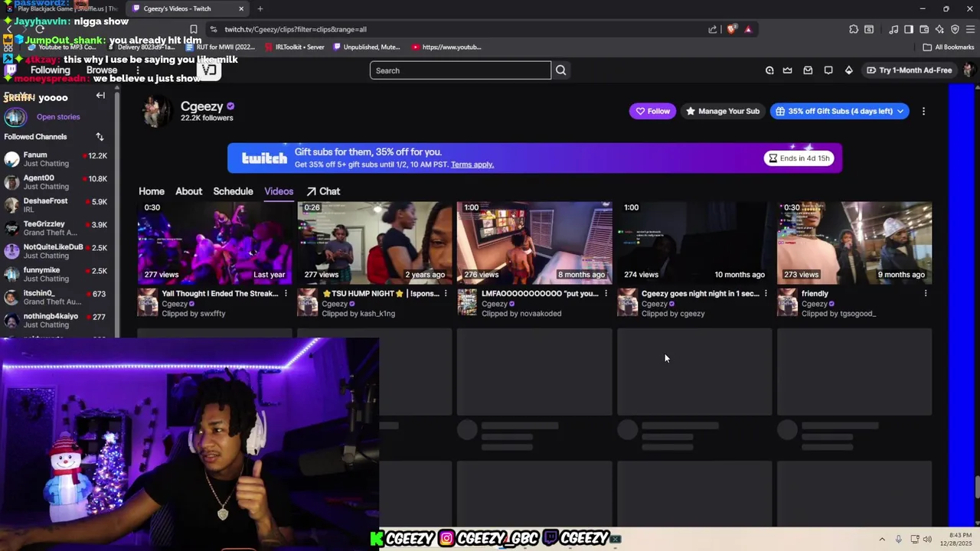Sort followed channels with the sort arrows
The image size is (980, 551).
click(100, 136)
